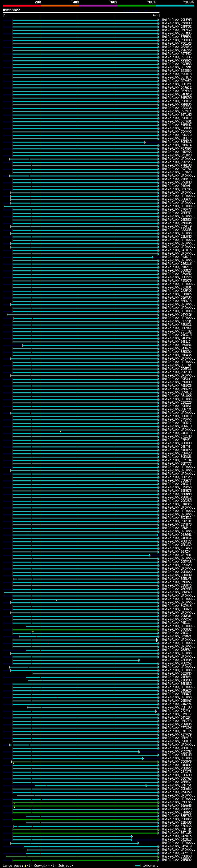The width and height of the screenshot is (197, 868).
Task: Select hit label UniRef100_C9E3A2
Action: click(x=177, y=379)
